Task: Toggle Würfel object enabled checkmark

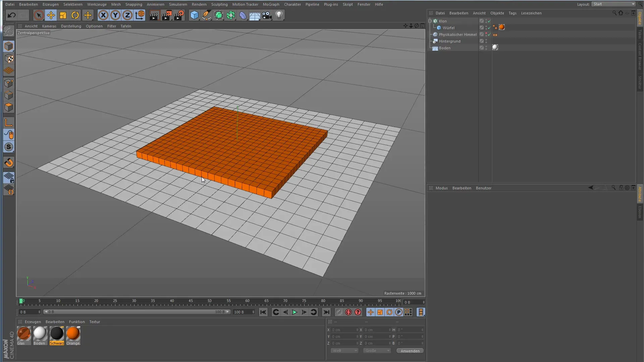Action: click(x=489, y=28)
